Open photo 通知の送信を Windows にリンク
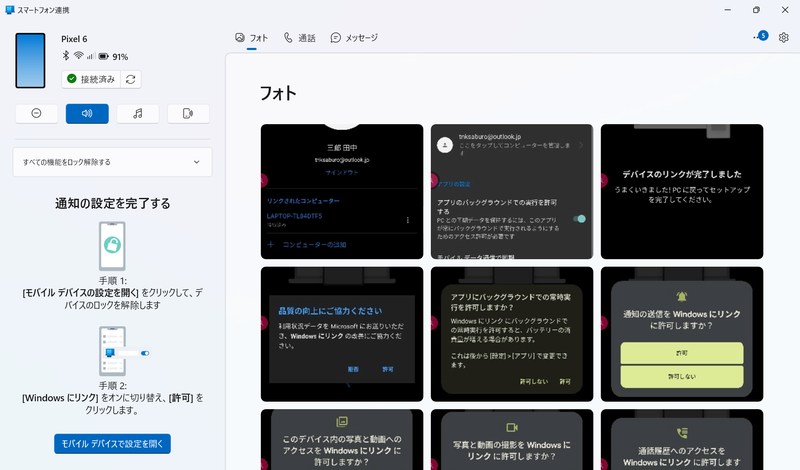800x470 pixels. point(682,334)
